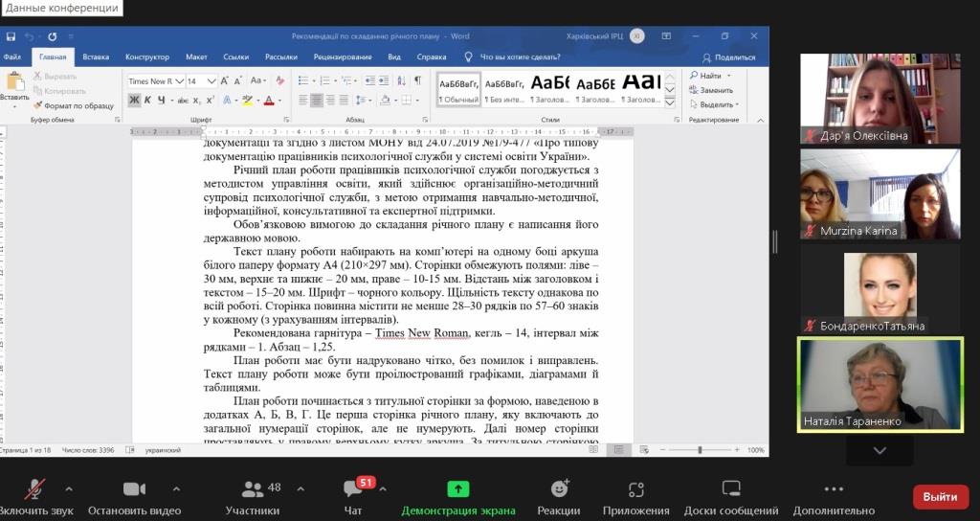Toggle show paragraph marks (¶)

click(x=417, y=80)
